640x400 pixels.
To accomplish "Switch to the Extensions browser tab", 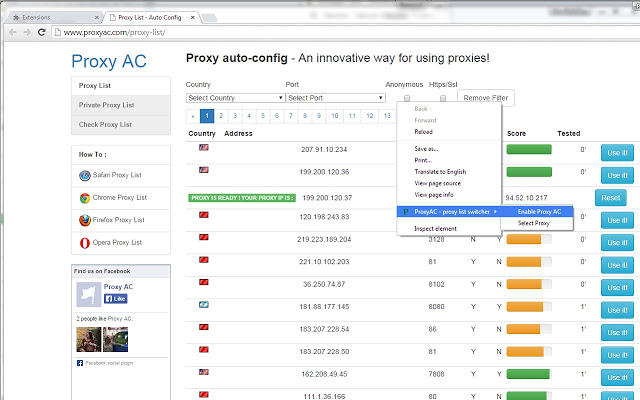I will pos(55,18).
